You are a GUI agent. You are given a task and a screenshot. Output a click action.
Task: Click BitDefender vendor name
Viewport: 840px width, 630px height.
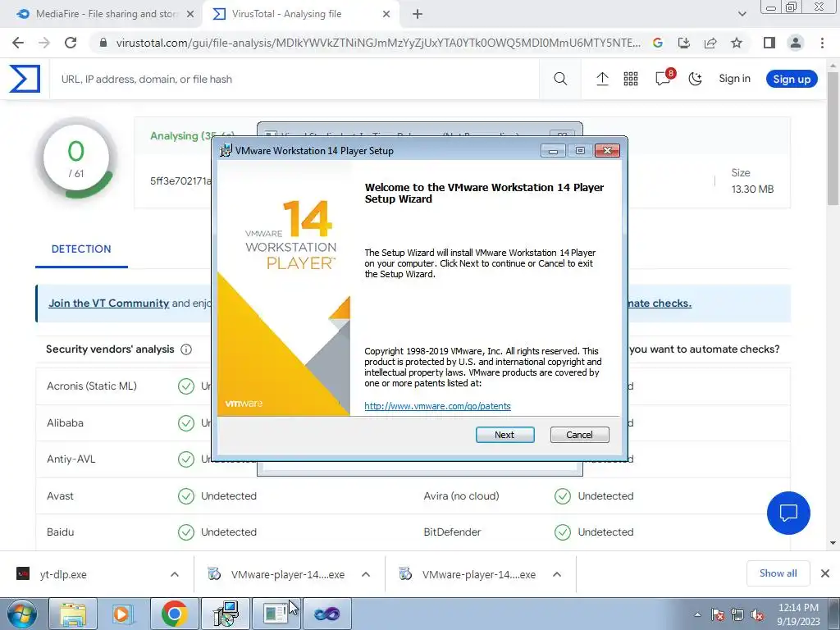(452, 532)
